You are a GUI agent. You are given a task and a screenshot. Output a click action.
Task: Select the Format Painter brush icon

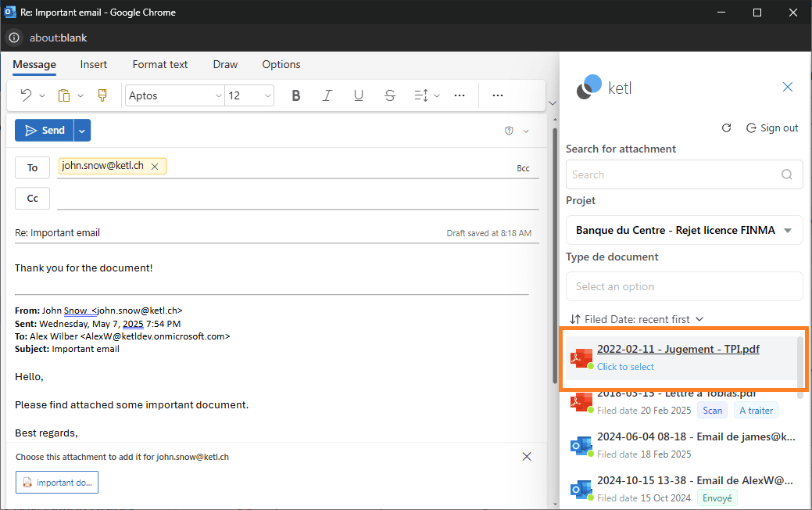pyautogui.click(x=102, y=95)
